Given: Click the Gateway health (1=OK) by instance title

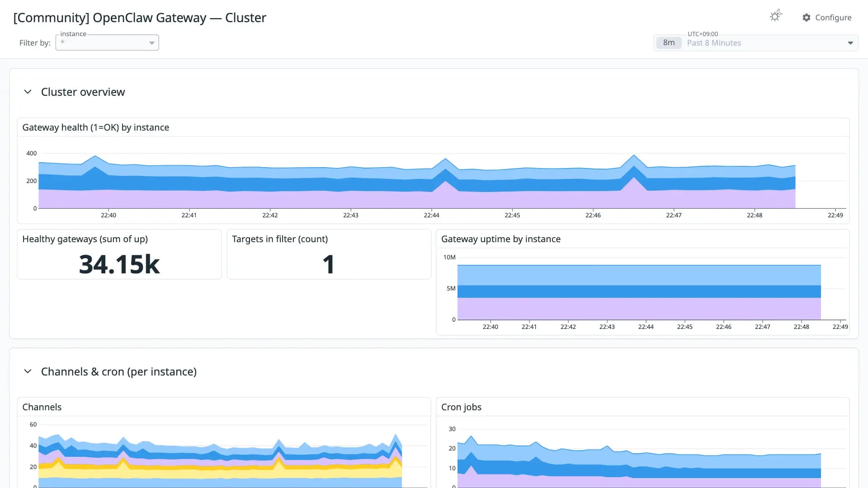Looking at the screenshot, I should (96, 127).
